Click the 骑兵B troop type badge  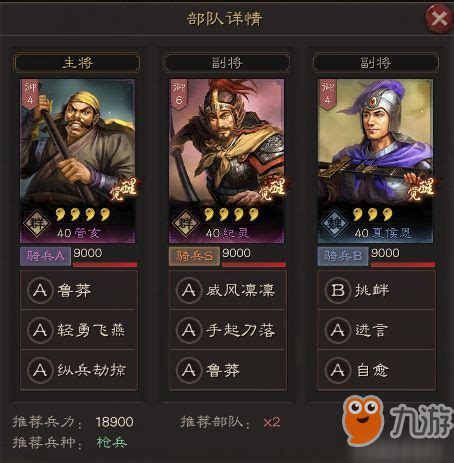click(343, 256)
